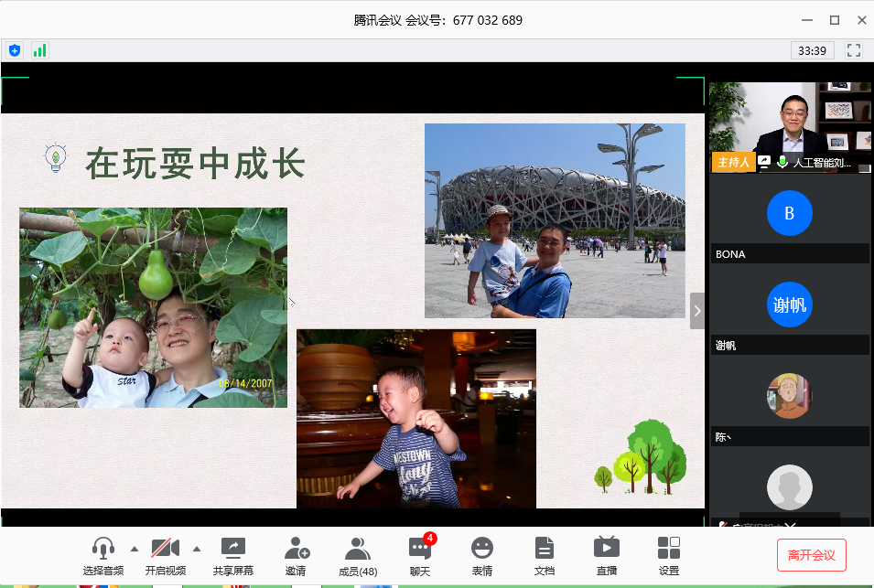
Task: Open the 表情 emoji reactions
Action: click(x=482, y=549)
